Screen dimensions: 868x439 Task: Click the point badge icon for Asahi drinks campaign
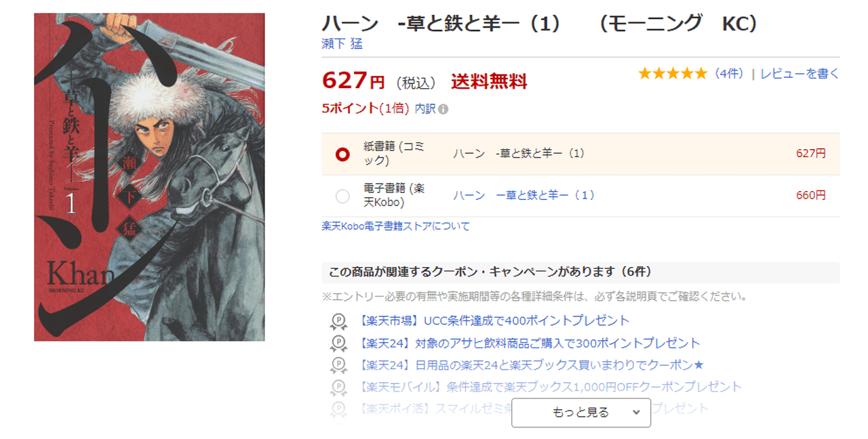click(338, 343)
